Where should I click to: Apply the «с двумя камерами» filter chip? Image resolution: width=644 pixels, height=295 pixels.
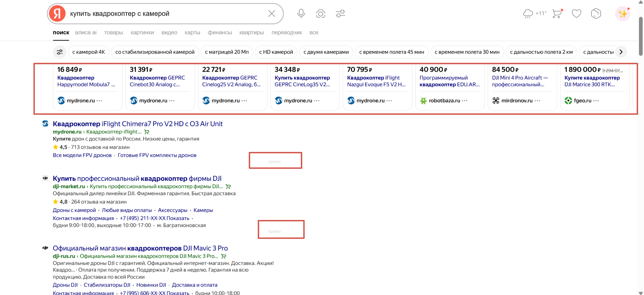pos(326,52)
